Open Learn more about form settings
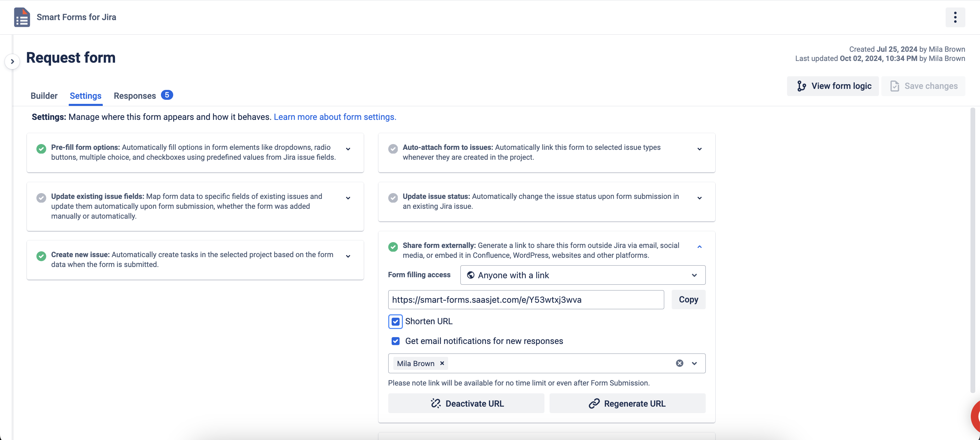 334,117
